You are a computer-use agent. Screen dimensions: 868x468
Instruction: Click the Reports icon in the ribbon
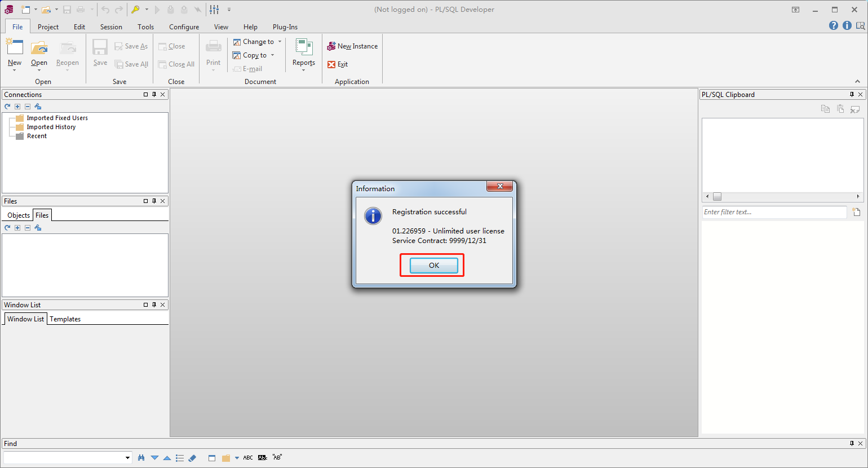[304, 47]
